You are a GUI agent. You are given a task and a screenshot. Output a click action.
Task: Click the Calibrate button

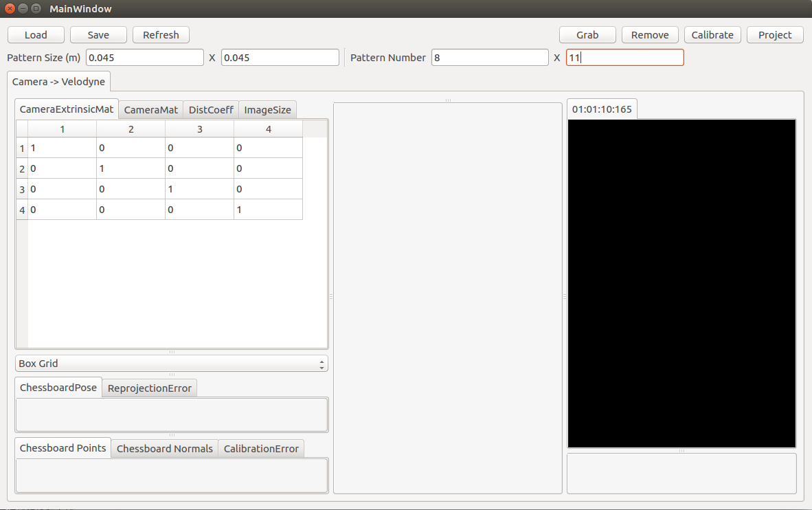tap(712, 34)
